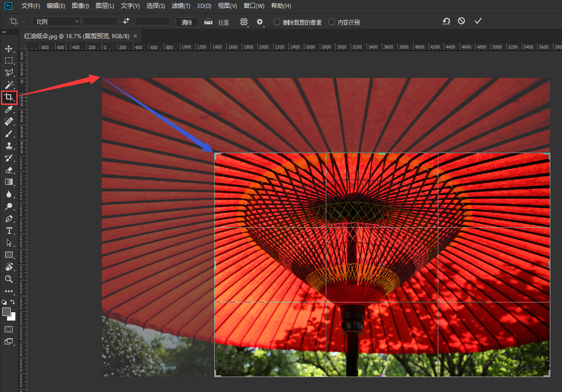Select the Polygonal Lasso tool
Viewport: 562px width, 392px height.
pyautogui.click(x=9, y=73)
